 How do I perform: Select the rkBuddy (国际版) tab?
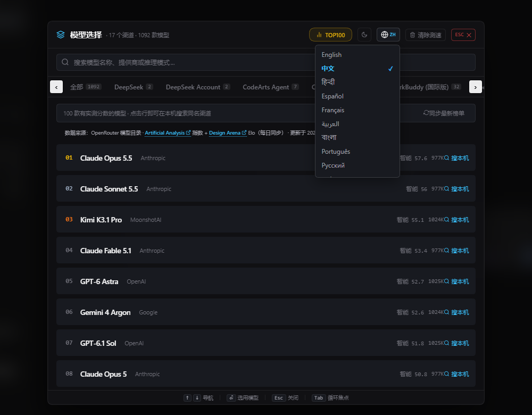click(430, 87)
